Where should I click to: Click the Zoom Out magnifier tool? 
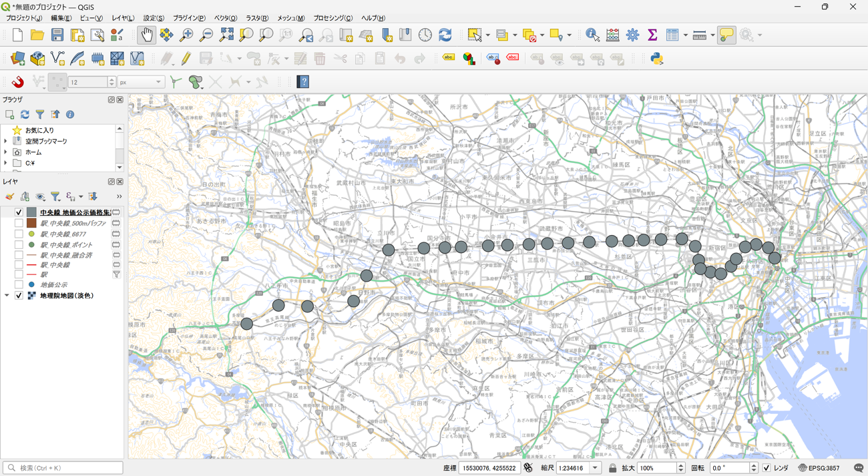206,35
